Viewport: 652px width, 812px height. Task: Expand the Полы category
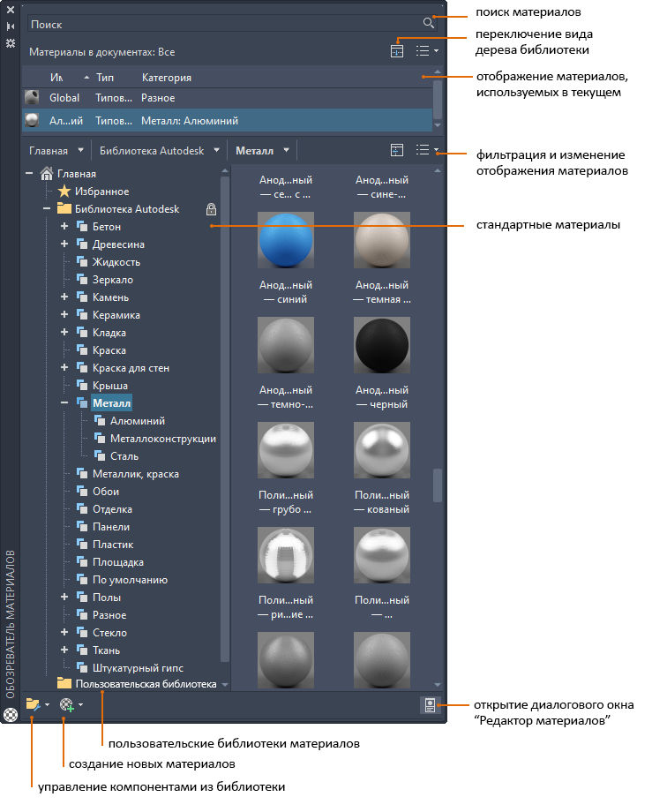pyautogui.click(x=64, y=598)
